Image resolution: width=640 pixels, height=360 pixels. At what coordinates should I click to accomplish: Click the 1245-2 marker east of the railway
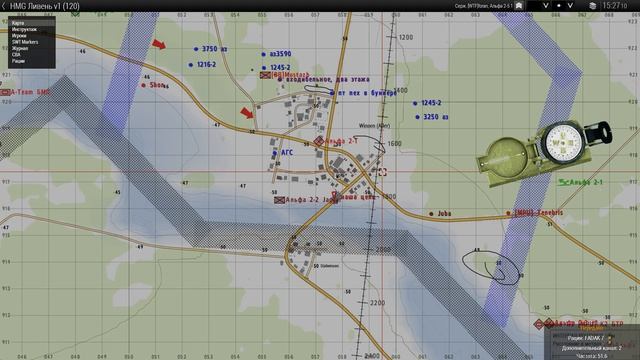click(x=415, y=103)
